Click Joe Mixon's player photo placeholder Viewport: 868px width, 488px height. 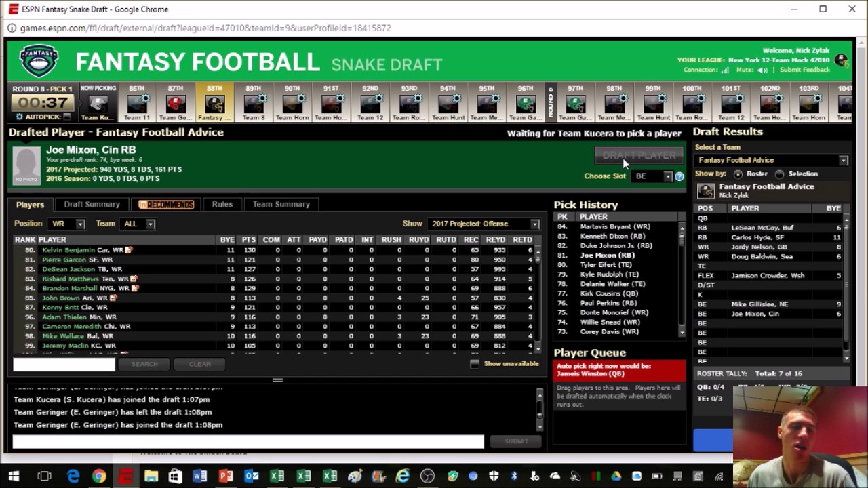coord(26,165)
